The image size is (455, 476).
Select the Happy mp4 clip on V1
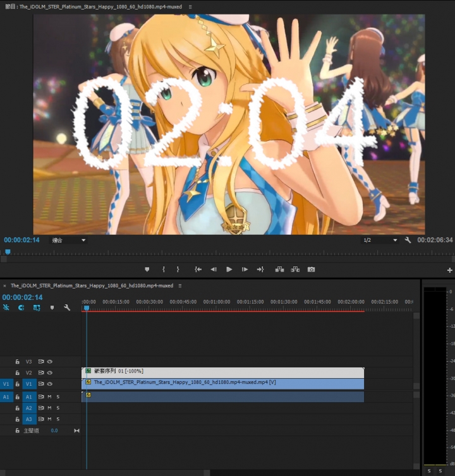click(x=223, y=384)
